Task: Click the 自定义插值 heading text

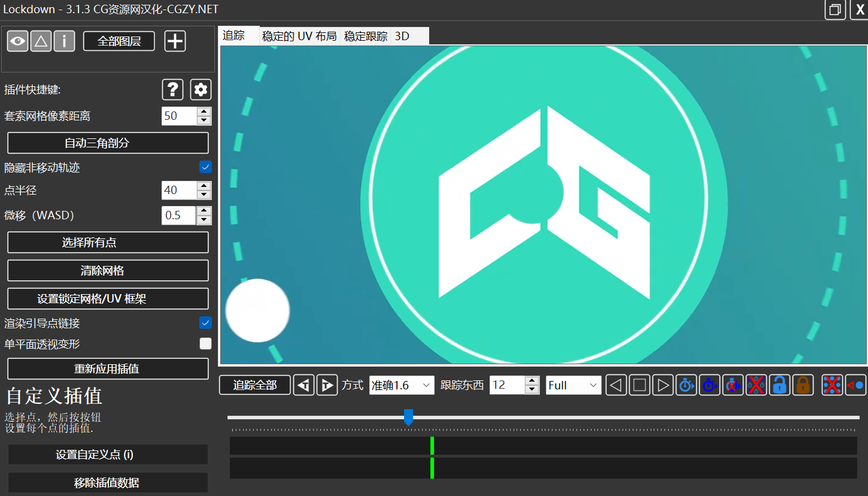Action: tap(54, 396)
